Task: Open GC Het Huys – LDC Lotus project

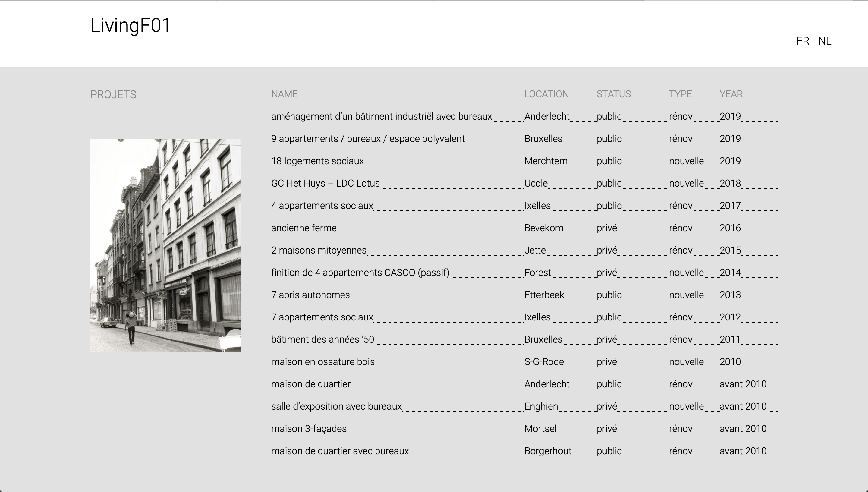Action: pyautogui.click(x=325, y=184)
